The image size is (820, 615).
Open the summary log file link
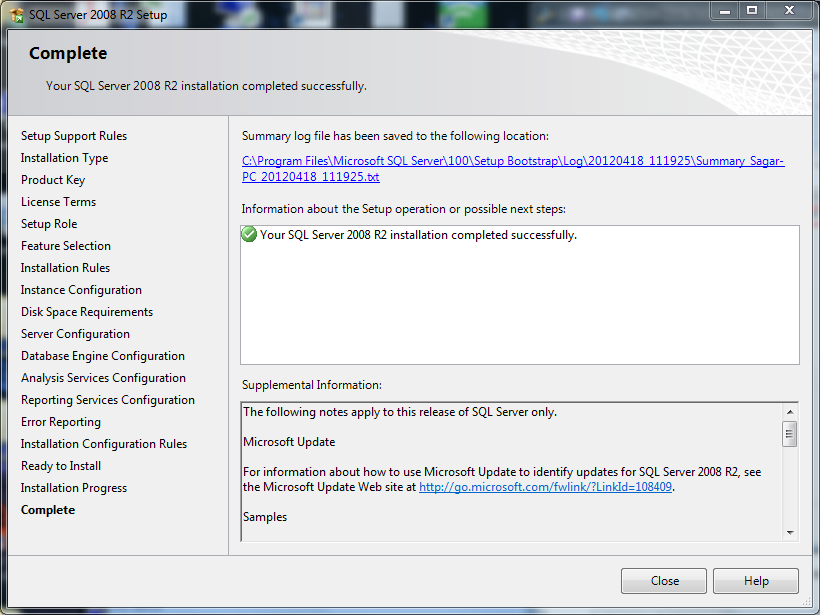click(512, 168)
